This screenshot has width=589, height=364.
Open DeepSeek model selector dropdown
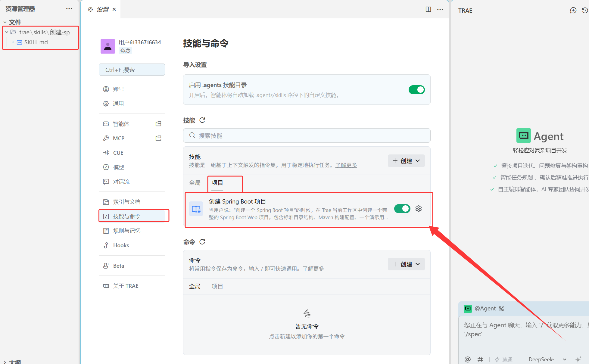point(547,359)
